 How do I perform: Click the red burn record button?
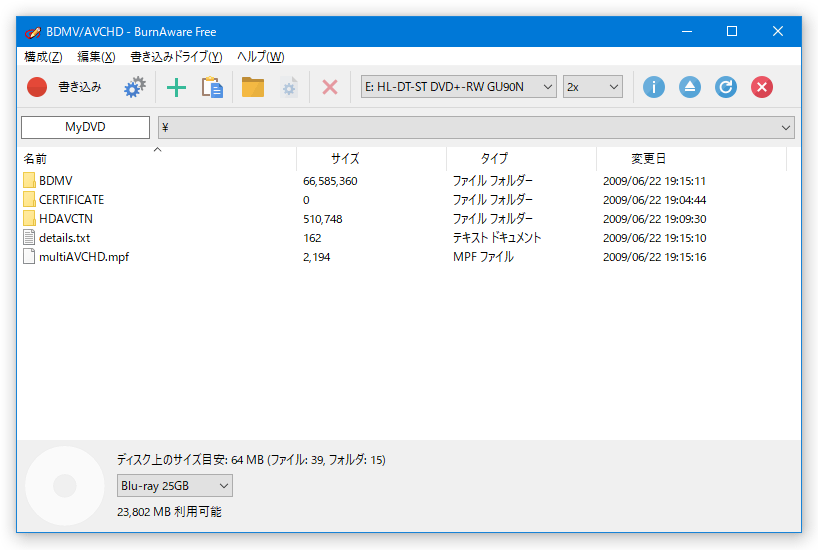[x=37, y=87]
